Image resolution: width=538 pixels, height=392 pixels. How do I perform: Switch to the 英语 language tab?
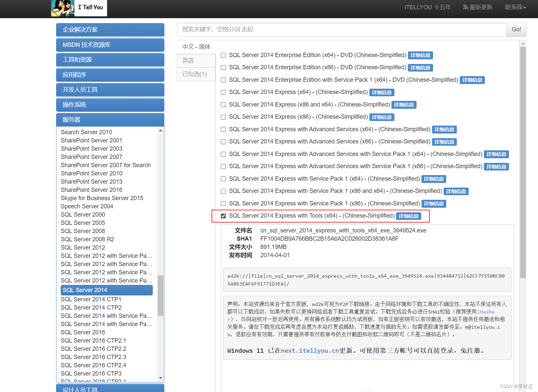click(x=196, y=61)
